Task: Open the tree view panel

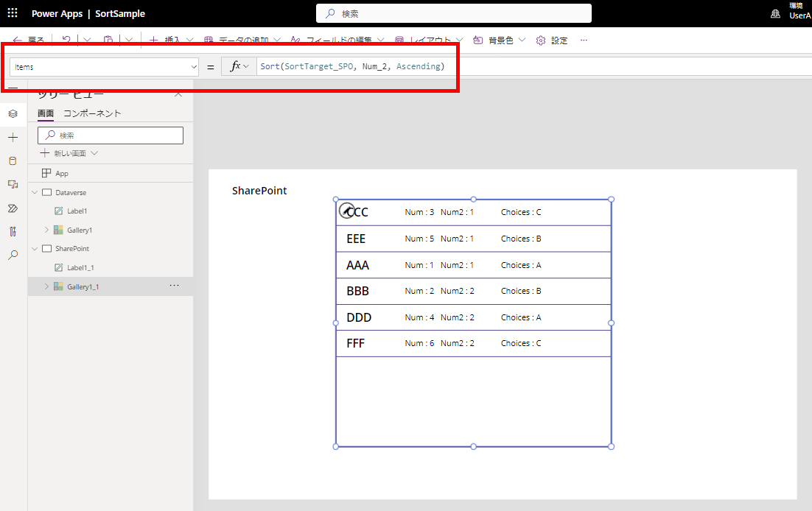Action: coord(12,114)
